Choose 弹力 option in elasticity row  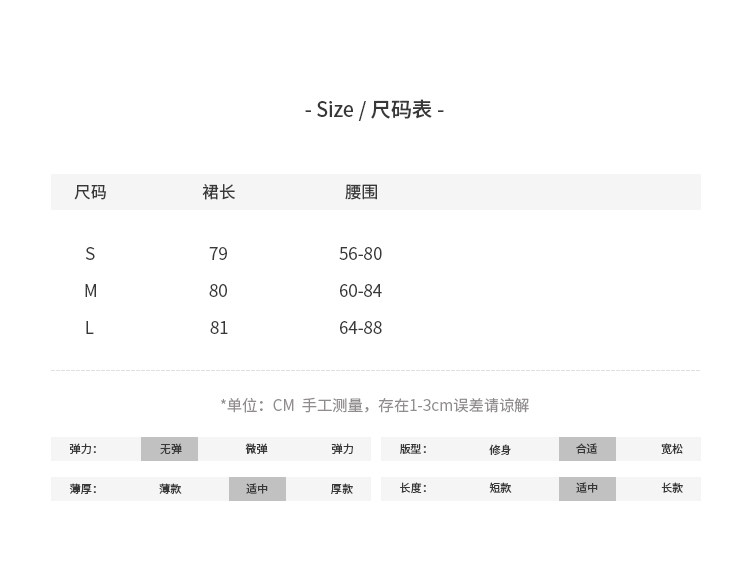tap(342, 450)
